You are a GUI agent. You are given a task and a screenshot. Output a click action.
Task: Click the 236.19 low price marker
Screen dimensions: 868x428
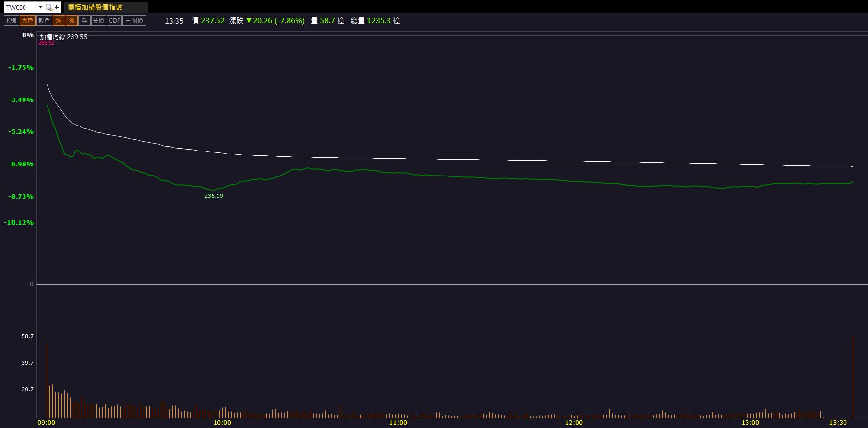coord(214,196)
